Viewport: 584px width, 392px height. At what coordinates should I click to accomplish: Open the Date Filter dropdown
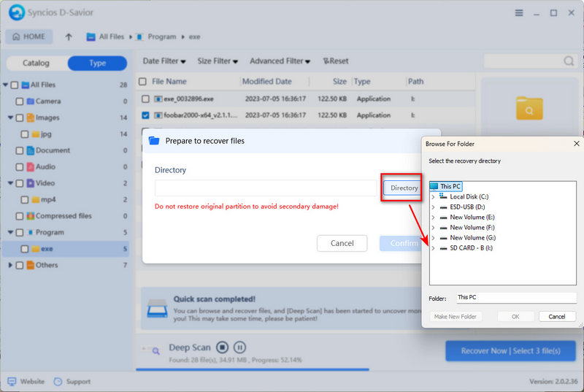tap(164, 61)
